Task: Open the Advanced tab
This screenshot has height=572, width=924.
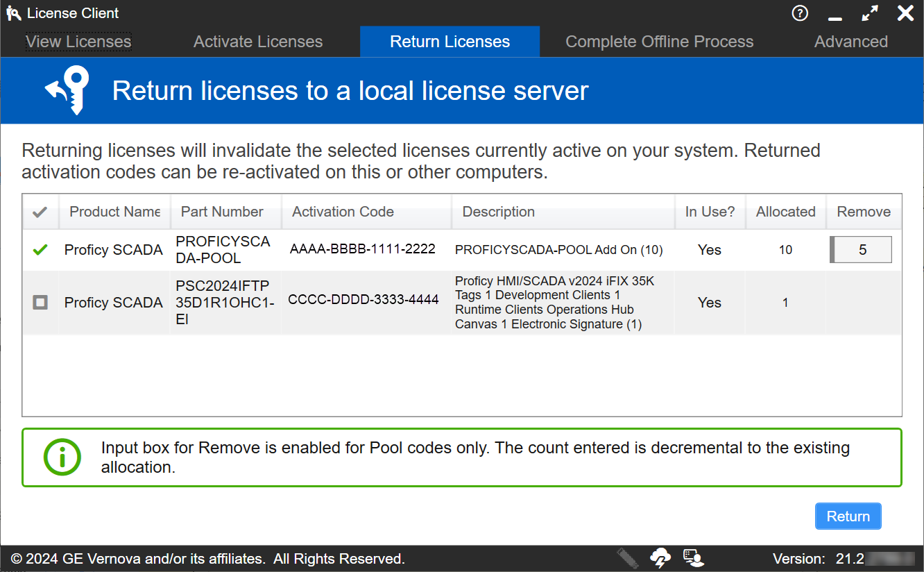Action: [x=851, y=42]
